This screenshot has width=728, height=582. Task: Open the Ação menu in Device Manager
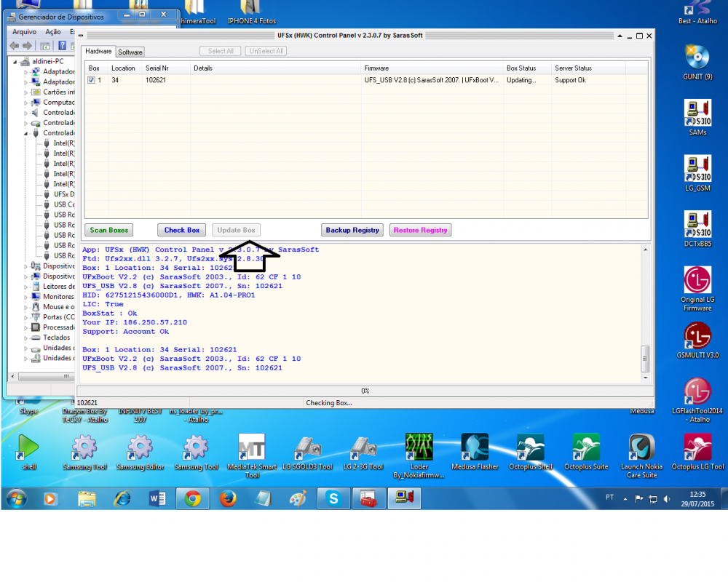[53, 31]
